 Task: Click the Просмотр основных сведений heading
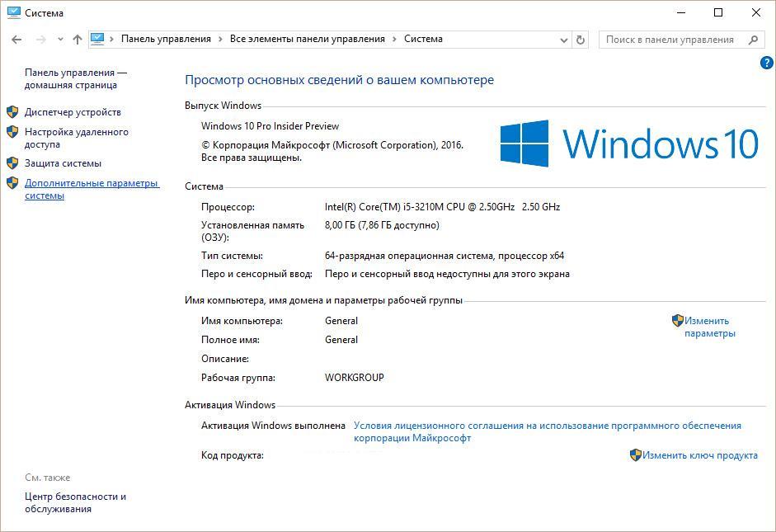[340, 80]
